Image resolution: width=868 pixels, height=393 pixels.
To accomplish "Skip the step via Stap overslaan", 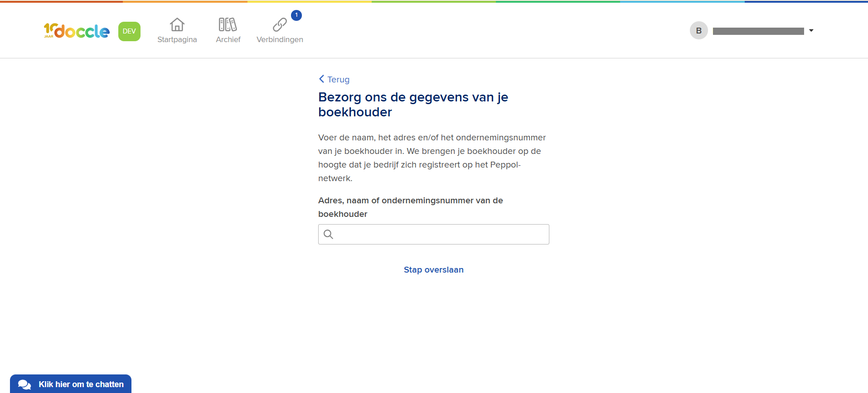I will (433, 270).
